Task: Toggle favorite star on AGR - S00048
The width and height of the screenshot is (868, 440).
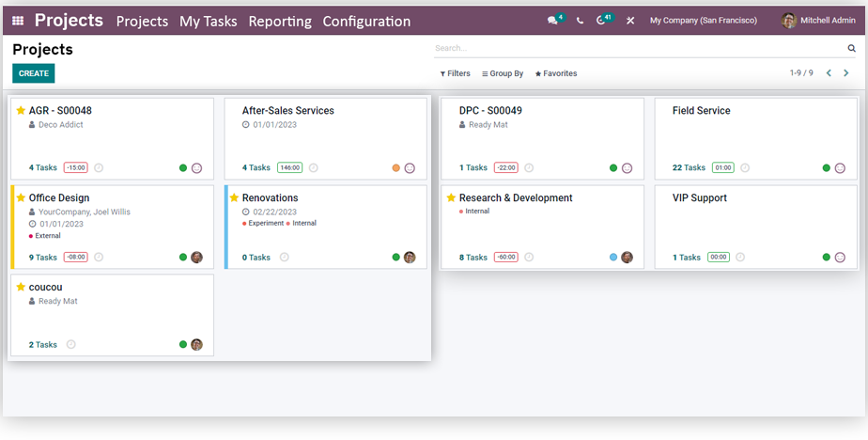Action: tap(21, 110)
